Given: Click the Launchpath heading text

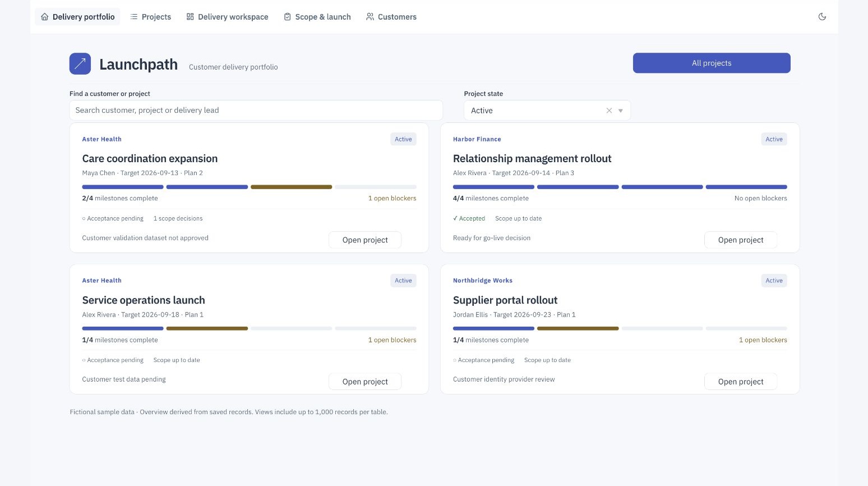Looking at the screenshot, I should (138, 65).
